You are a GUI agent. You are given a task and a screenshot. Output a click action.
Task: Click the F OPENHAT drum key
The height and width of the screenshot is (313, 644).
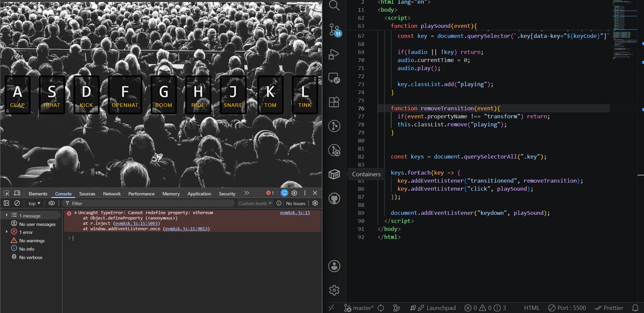click(x=125, y=95)
